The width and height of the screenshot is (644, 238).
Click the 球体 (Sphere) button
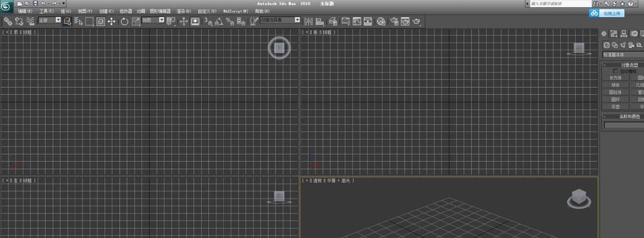615,84
